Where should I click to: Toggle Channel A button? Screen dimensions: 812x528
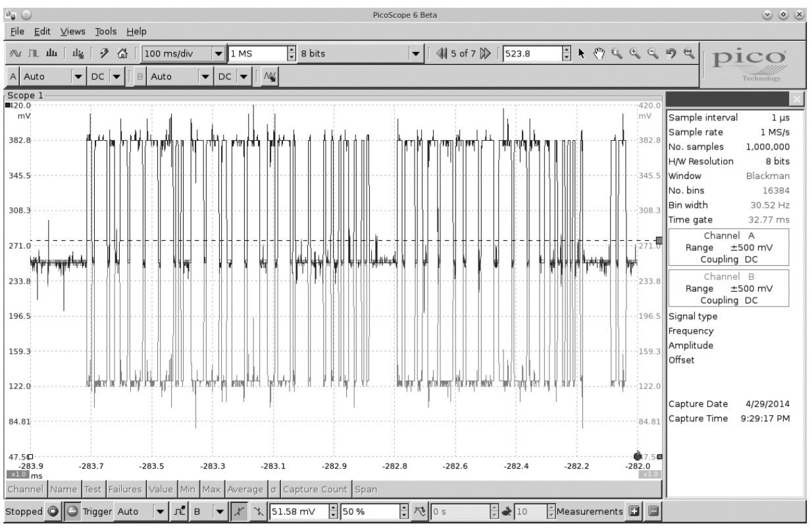click(x=13, y=76)
